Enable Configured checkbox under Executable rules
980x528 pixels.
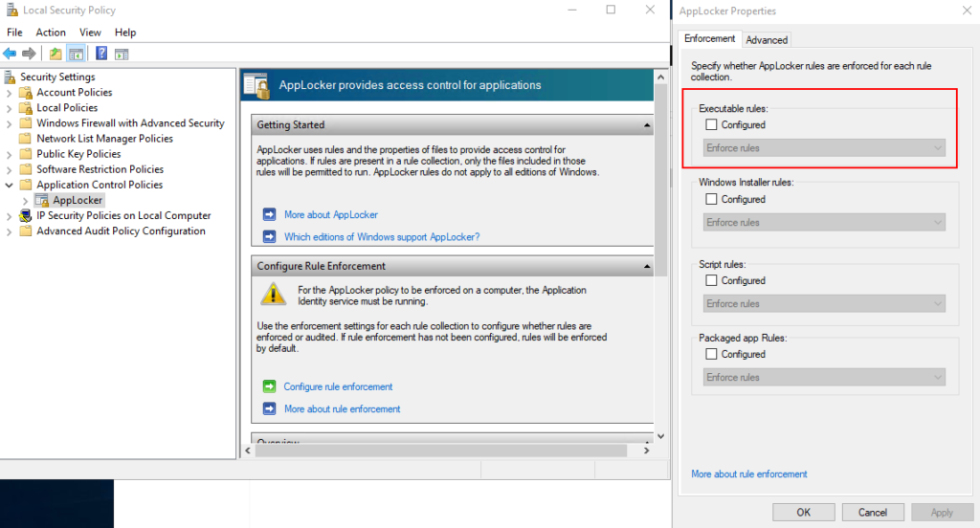711,124
